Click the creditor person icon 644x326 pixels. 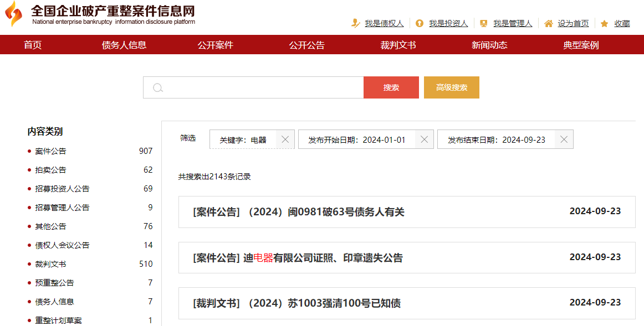[355, 23]
